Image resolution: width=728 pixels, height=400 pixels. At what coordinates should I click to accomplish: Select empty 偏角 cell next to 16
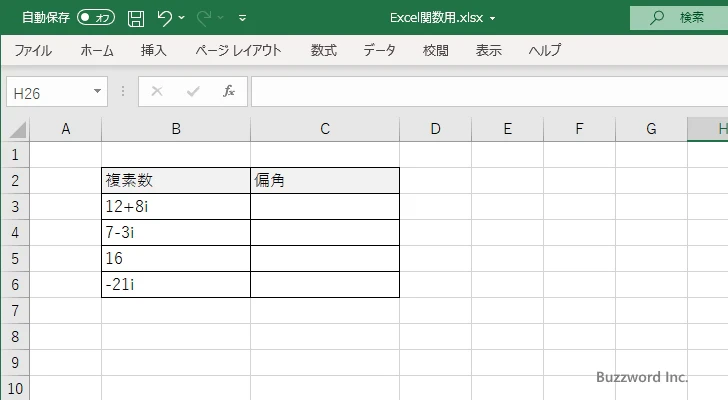(325, 258)
